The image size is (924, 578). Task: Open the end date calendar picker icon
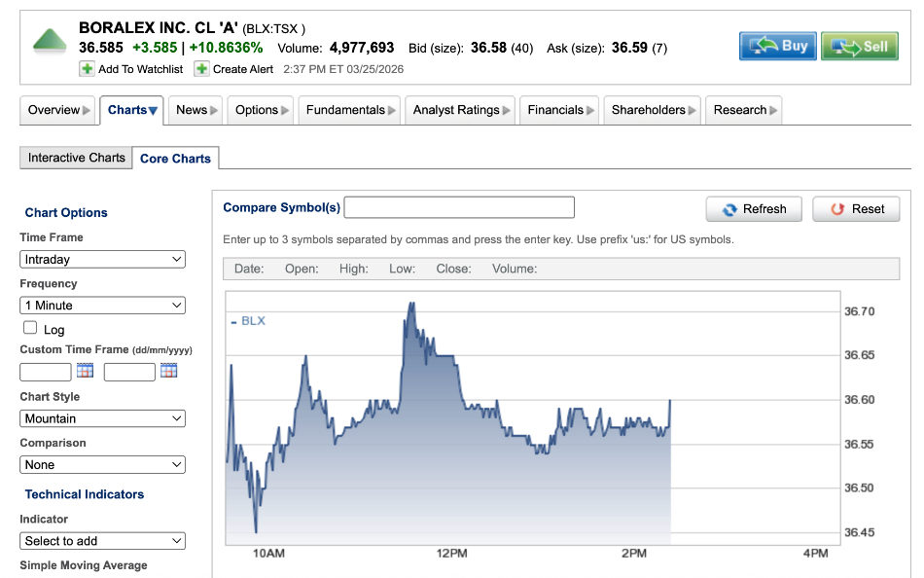point(168,371)
